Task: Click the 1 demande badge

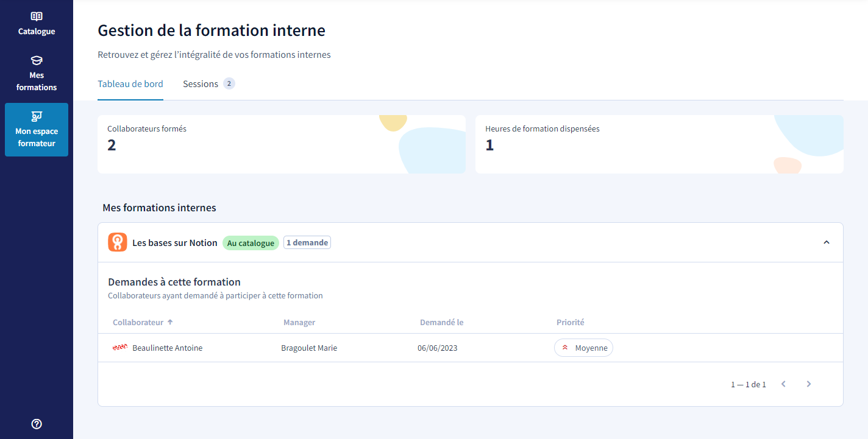Action: click(307, 243)
